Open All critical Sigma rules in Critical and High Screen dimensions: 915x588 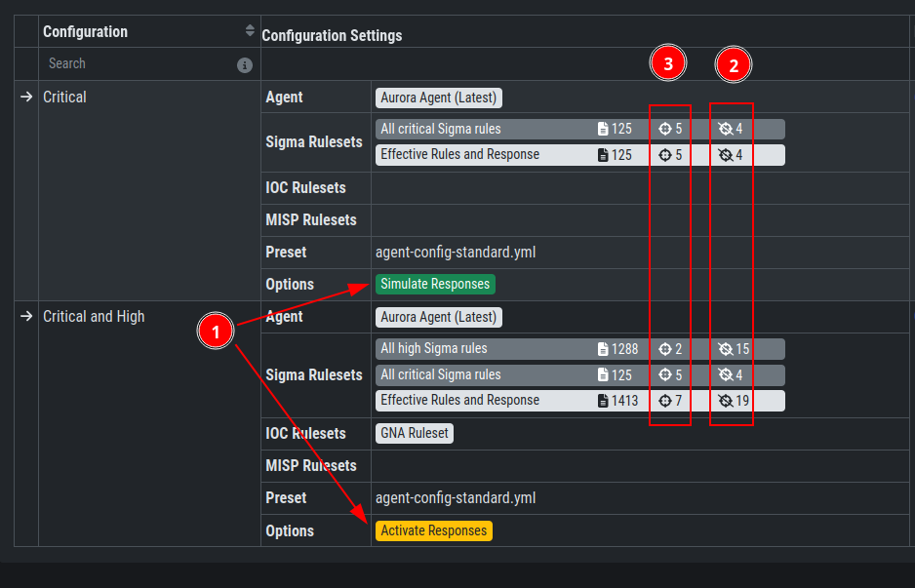coord(580,374)
